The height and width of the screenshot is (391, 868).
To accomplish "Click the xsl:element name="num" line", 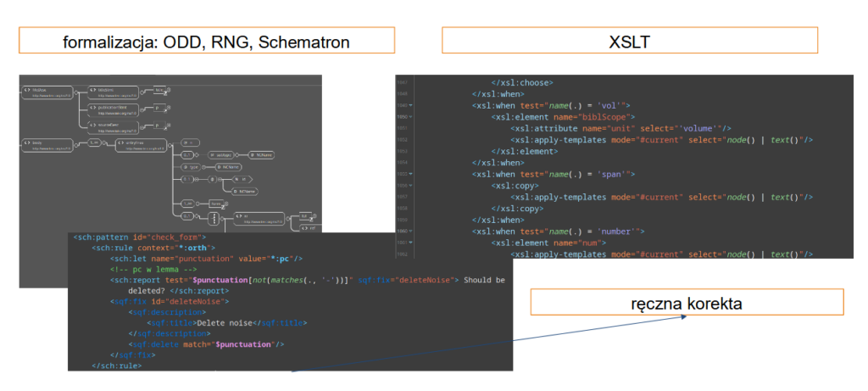I will pyautogui.click(x=549, y=243).
